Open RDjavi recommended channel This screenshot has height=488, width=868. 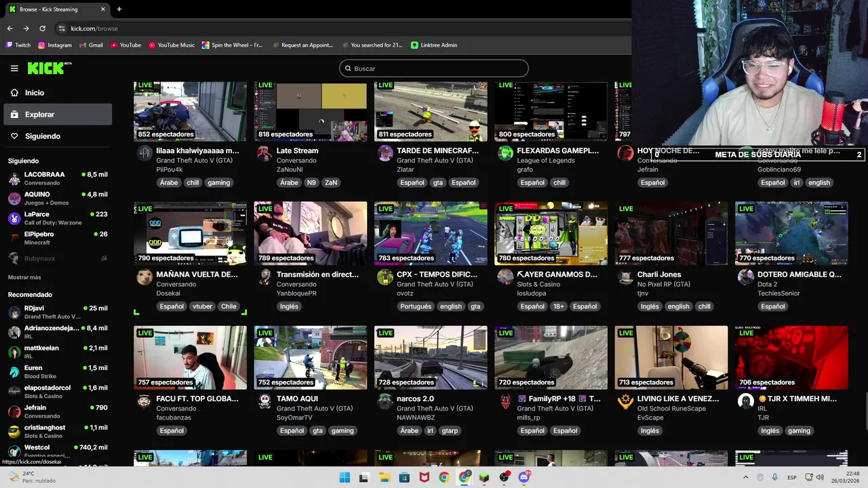click(x=58, y=312)
